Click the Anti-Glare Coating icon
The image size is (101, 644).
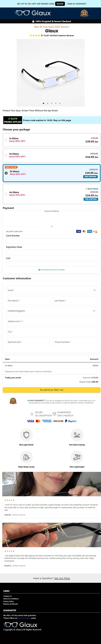(x=77, y=435)
